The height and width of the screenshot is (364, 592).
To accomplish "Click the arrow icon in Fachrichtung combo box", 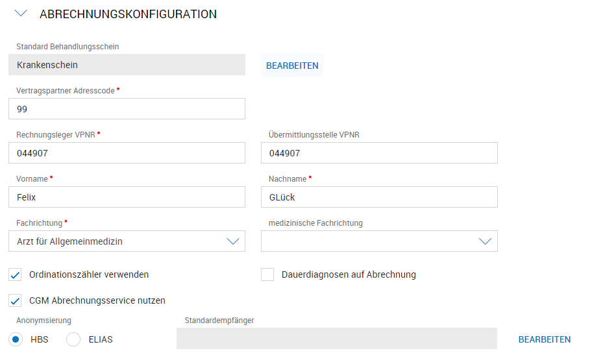I will [x=233, y=241].
